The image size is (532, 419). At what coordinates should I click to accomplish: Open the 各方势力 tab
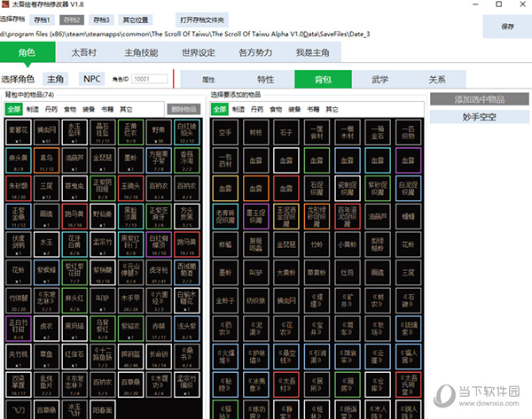(x=255, y=52)
